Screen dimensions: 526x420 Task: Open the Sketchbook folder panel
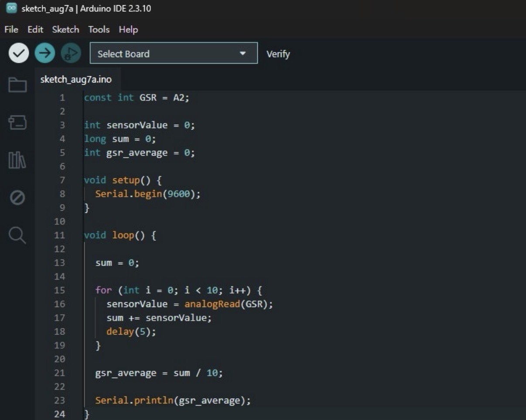click(17, 85)
